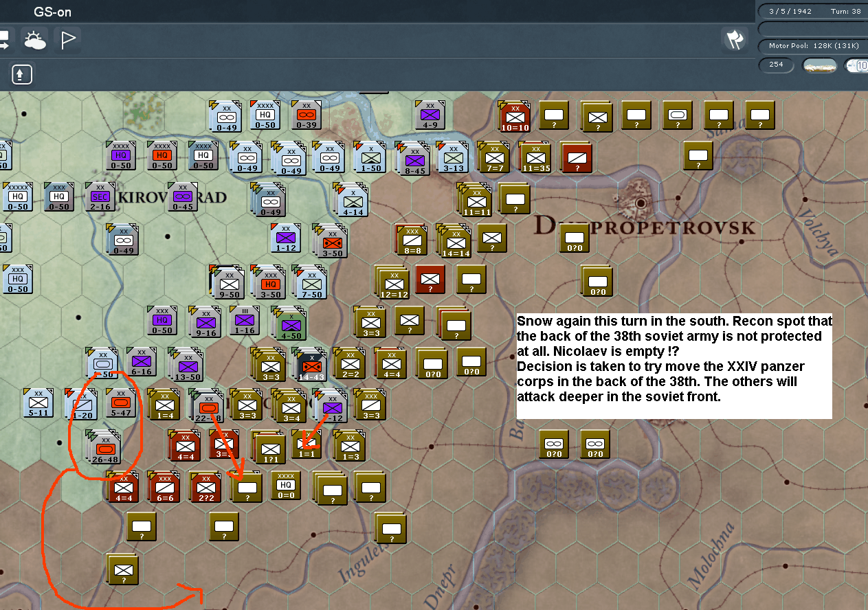Viewport: 868px width, 610px height.
Task: Select the purple xxxx army HQ 0-50
Action: pos(121,156)
